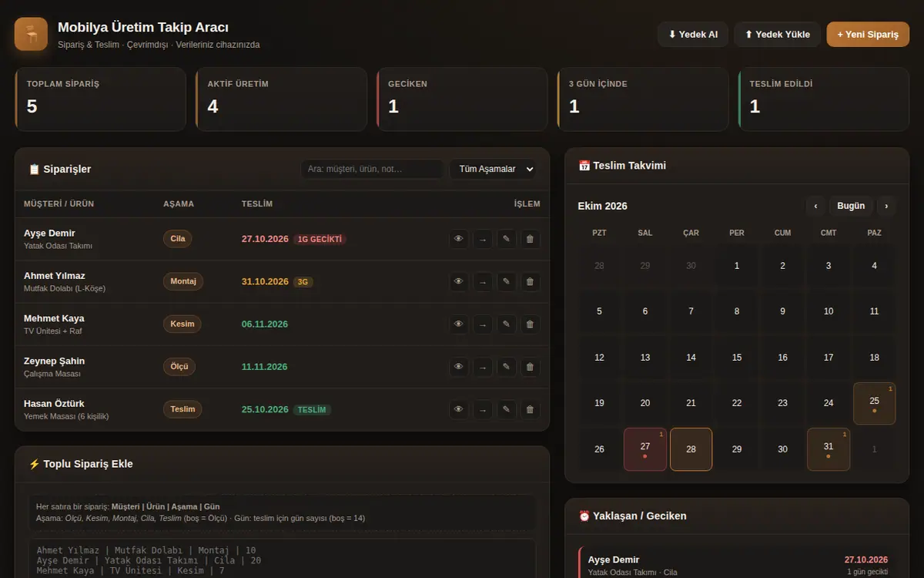
Task: Select highlighted day 28 in the calendar
Action: click(x=691, y=449)
